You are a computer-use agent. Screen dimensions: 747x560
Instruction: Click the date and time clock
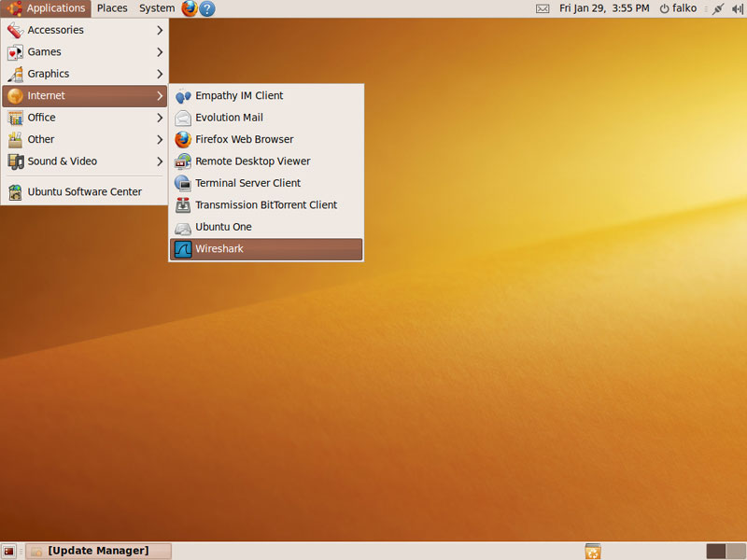[604, 8]
